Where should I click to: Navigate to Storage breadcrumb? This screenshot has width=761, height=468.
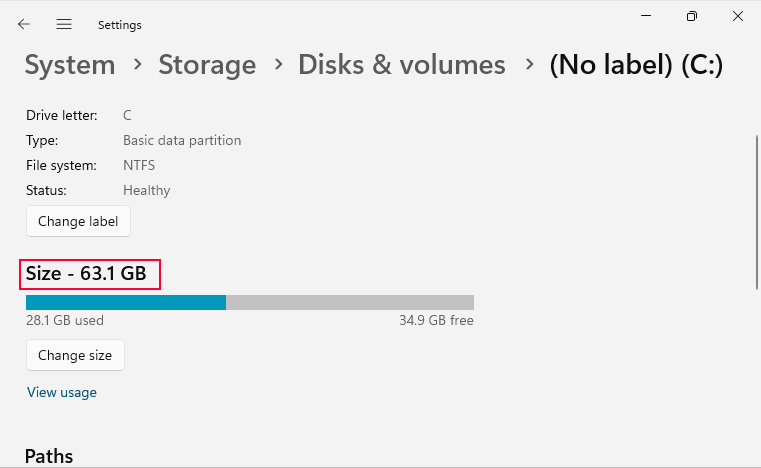(x=207, y=65)
